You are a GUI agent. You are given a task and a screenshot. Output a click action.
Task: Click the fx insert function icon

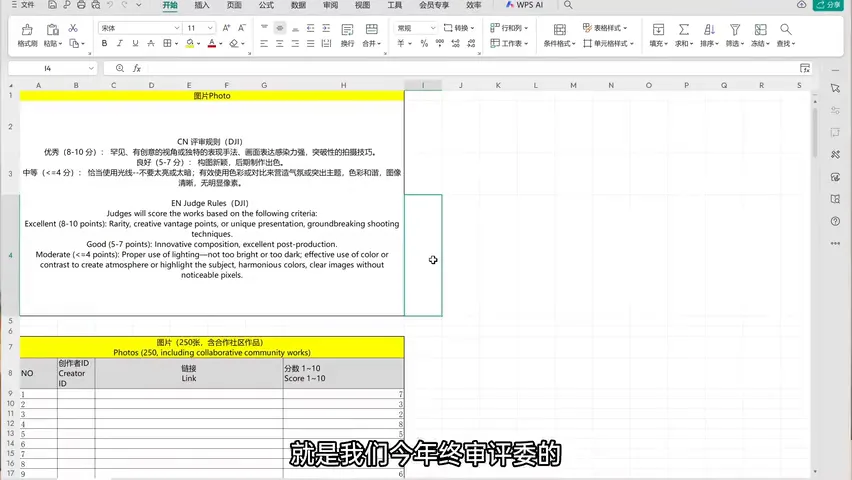(x=137, y=68)
